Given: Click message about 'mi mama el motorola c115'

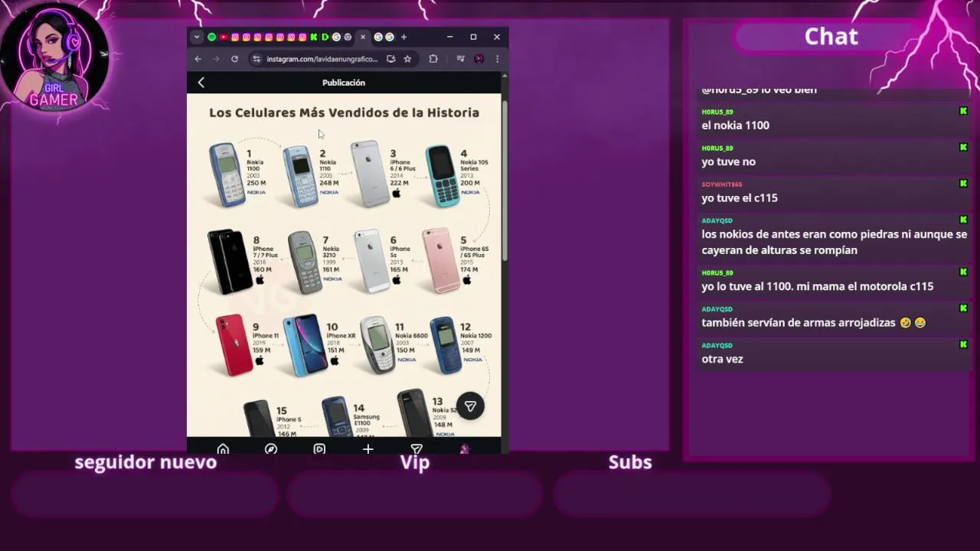Looking at the screenshot, I should pyautogui.click(x=818, y=286).
